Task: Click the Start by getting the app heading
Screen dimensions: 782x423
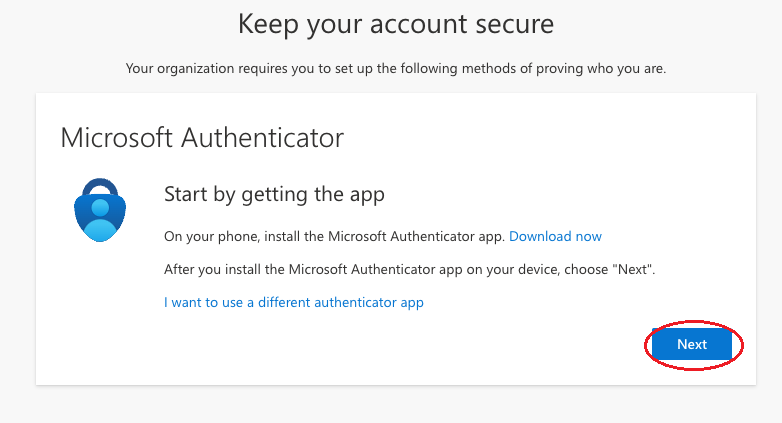Action: [x=274, y=195]
